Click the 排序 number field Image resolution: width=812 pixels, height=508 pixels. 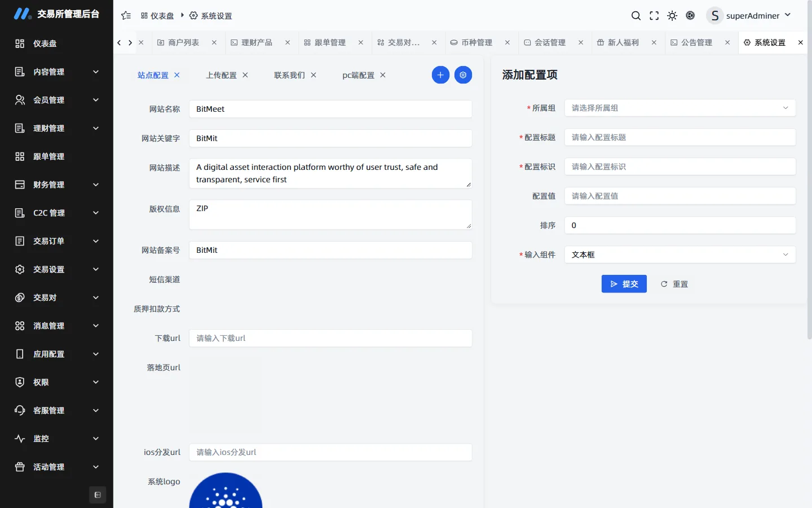click(x=680, y=225)
